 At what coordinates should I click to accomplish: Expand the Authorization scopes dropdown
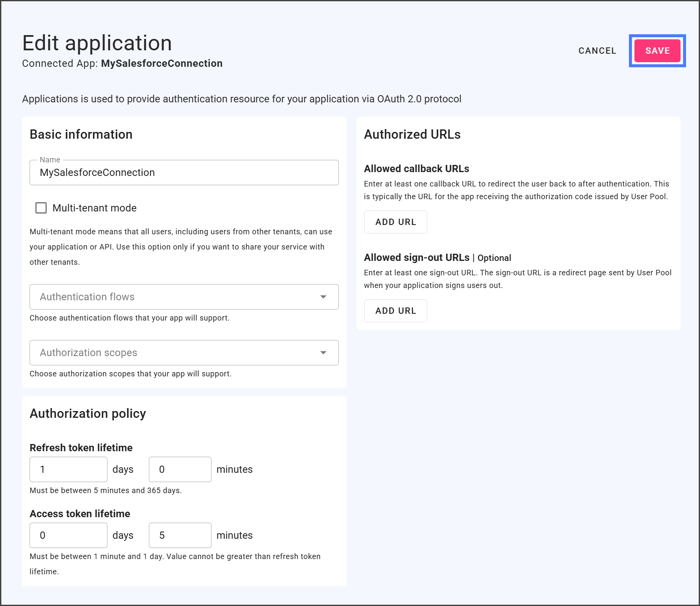click(x=178, y=353)
